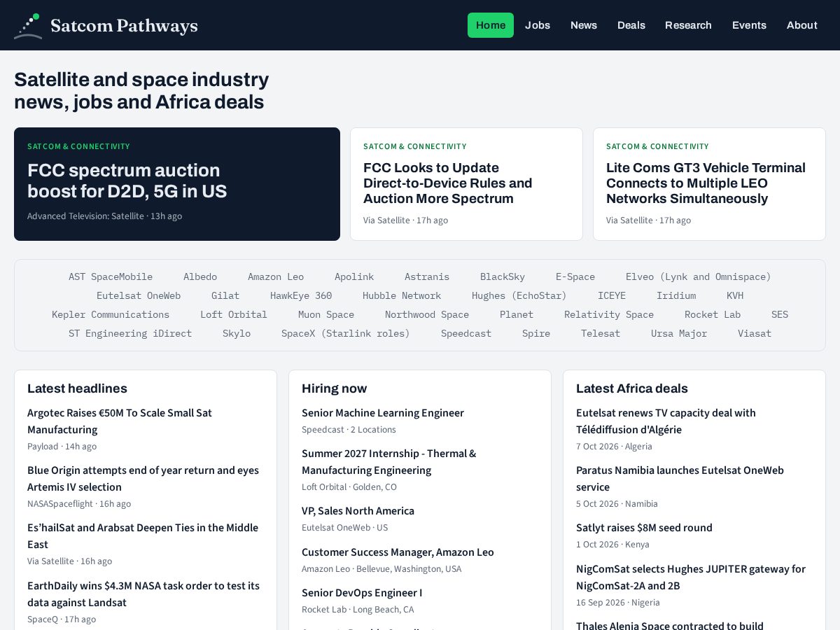Select the Planet company tag

coord(517,314)
